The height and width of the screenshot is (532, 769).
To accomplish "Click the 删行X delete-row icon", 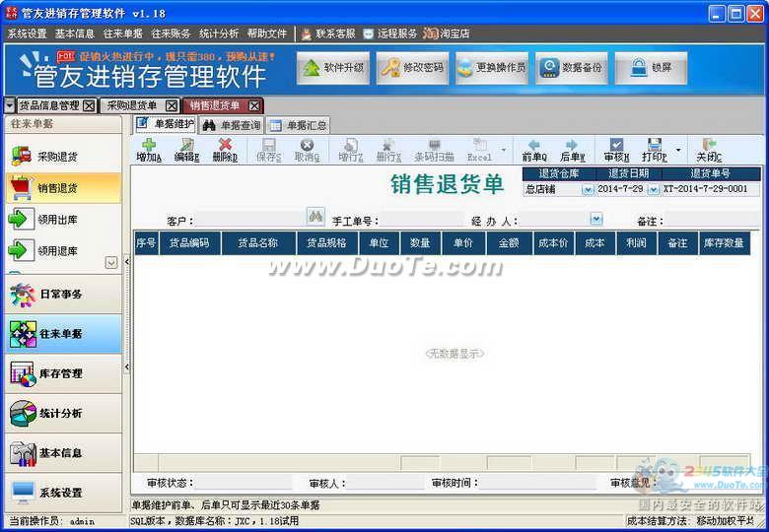I will (388, 150).
